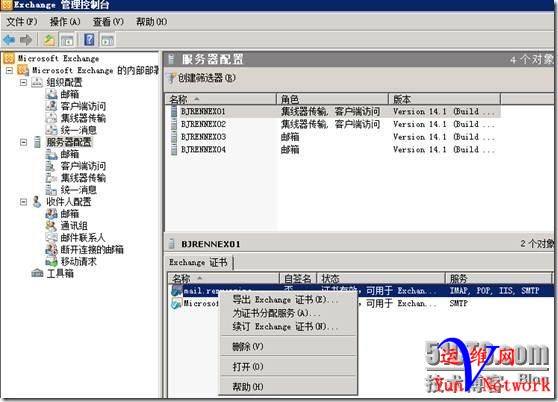Viewport: 558px width, 402px height.
Task: Open the 文件(F) menu
Action: pyautogui.click(x=21, y=22)
